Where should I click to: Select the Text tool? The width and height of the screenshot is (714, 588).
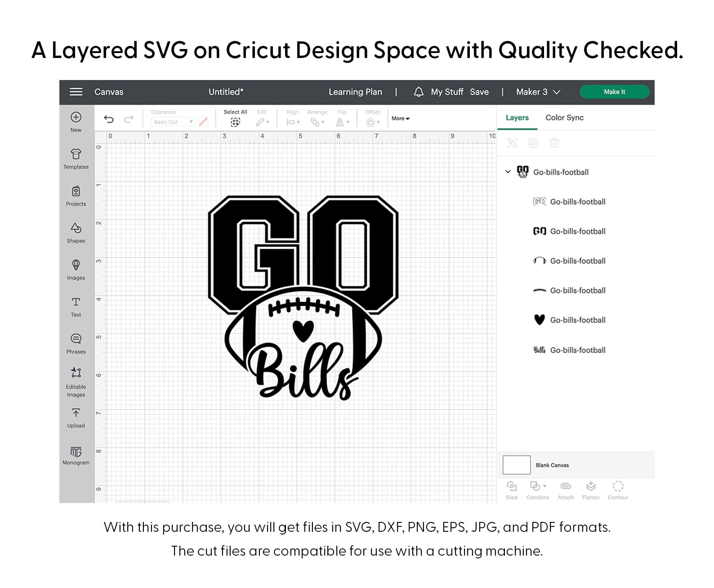tap(76, 306)
